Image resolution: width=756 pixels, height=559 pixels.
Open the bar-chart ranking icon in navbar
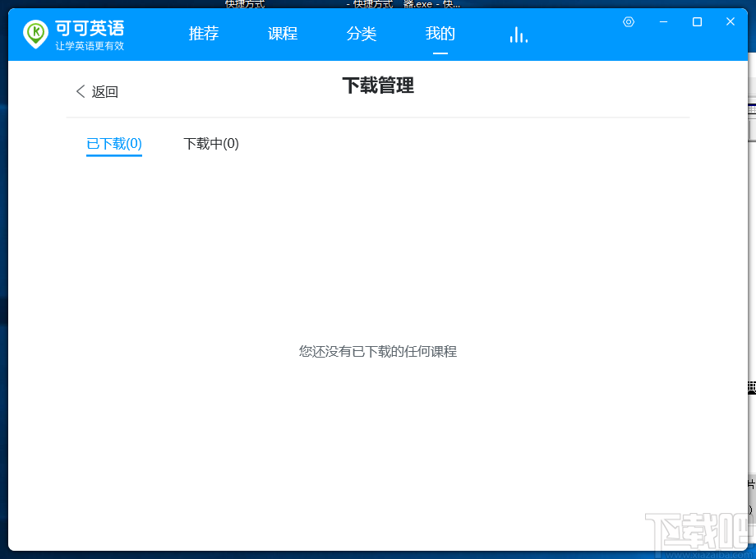point(518,35)
